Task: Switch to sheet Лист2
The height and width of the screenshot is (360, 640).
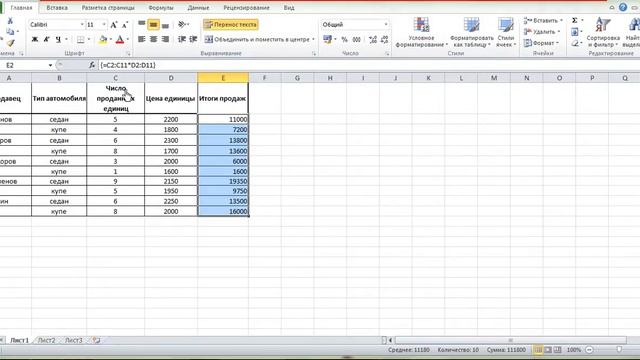Action: click(47, 340)
